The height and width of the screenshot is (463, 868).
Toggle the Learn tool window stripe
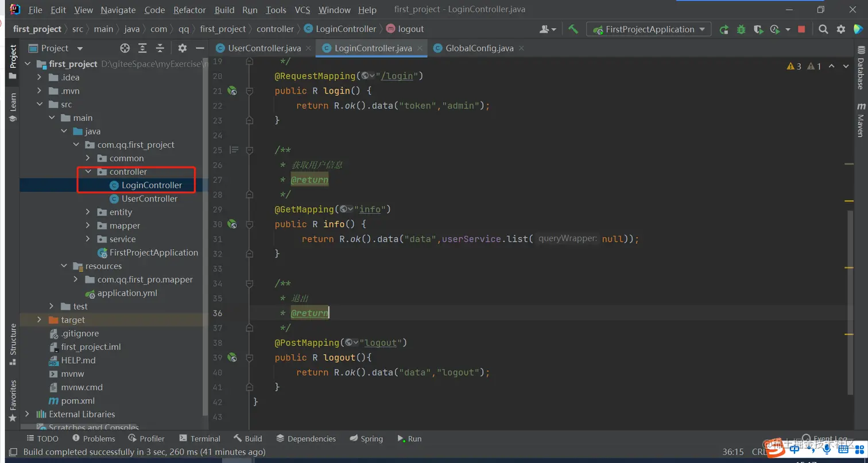click(x=13, y=107)
